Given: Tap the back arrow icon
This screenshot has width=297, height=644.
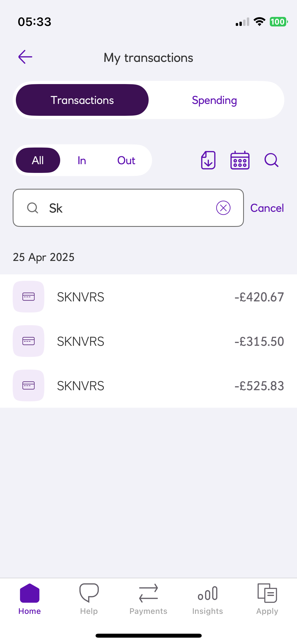Looking at the screenshot, I should 25,57.
